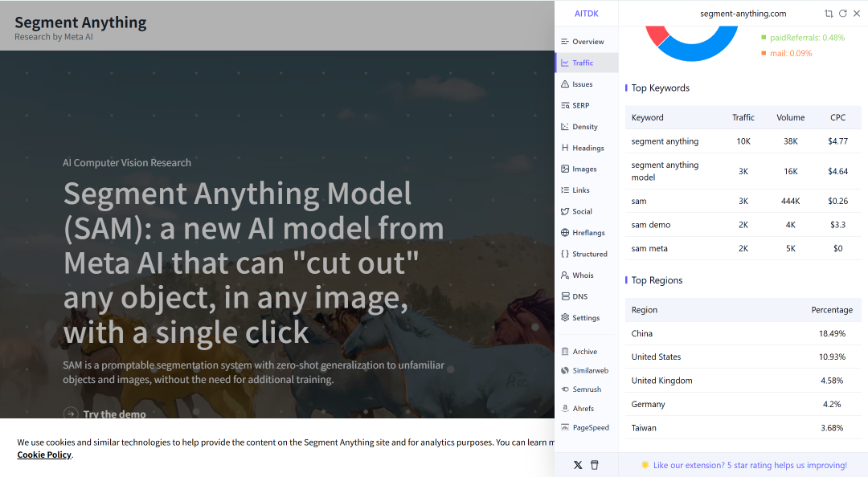Click the Volume column header

tap(791, 117)
